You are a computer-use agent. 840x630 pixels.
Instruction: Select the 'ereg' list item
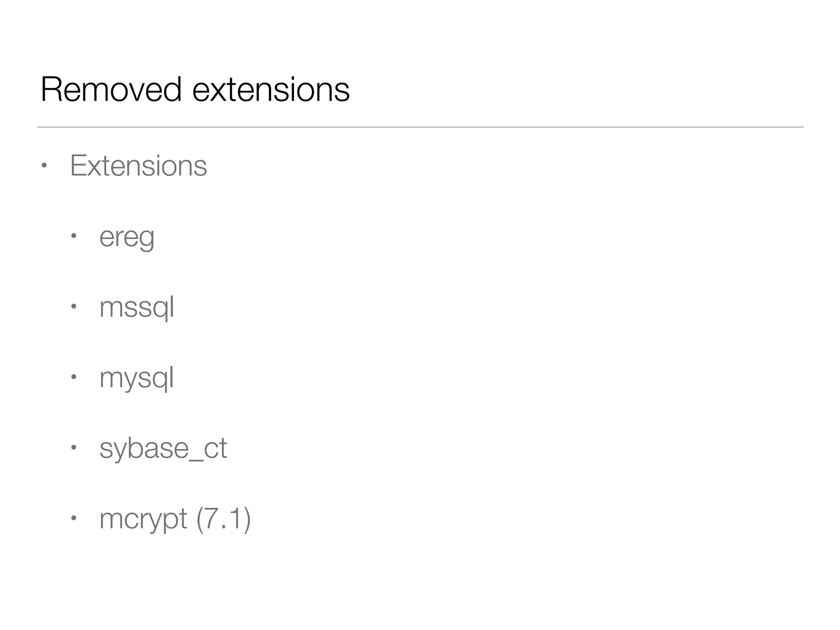[x=127, y=237]
